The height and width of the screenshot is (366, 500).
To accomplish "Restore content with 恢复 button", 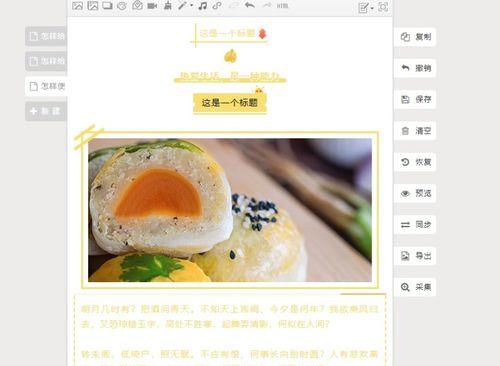I will [x=415, y=162].
